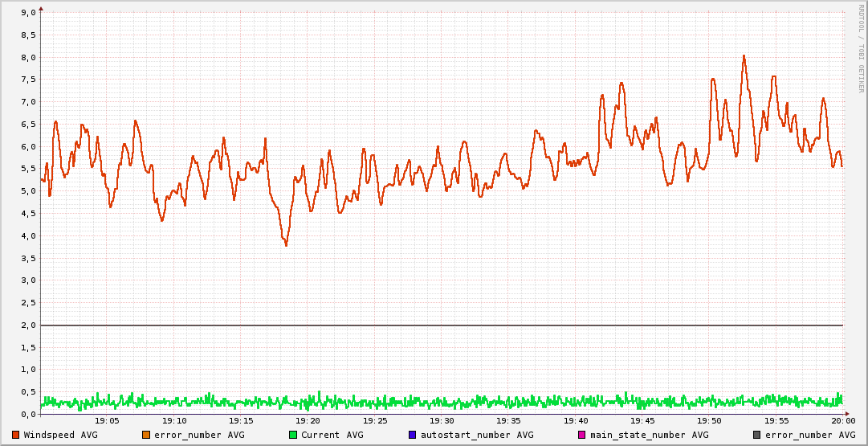Click the 5,0 value on the y-axis
868x446 pixels.
[x=27, y=191]
